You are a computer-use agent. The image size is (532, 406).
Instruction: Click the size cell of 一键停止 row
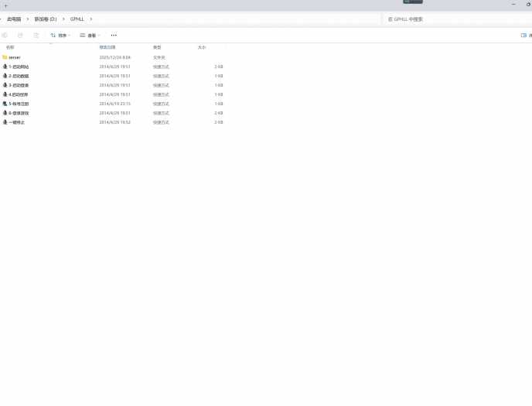[x=219, y=122]
